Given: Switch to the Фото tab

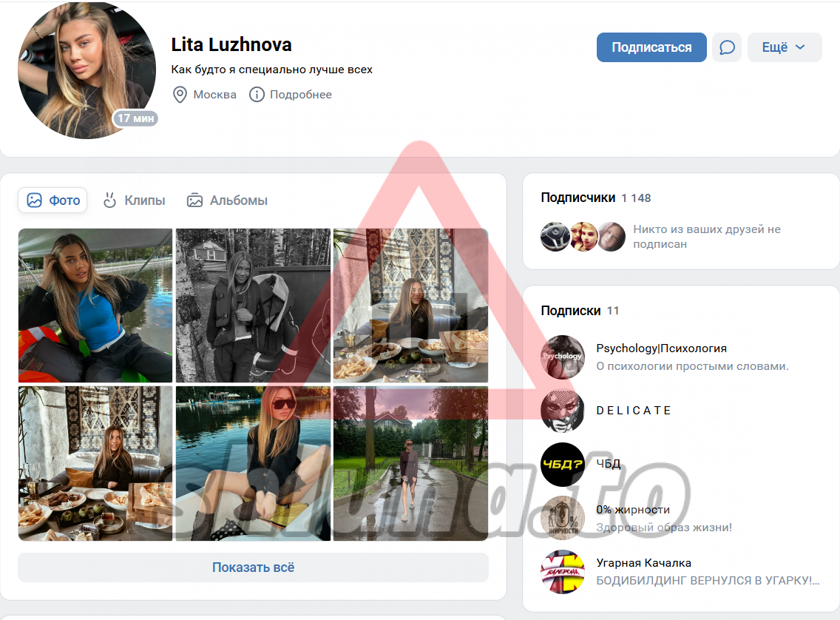Looking at the screenshot, I should [52, 201].
